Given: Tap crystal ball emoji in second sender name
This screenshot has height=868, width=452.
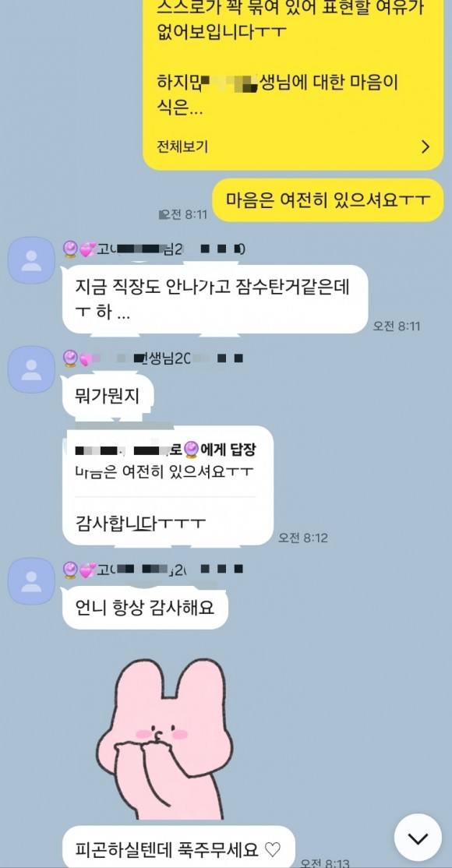Looking at the screenshot, I should (x=70, y=358).
